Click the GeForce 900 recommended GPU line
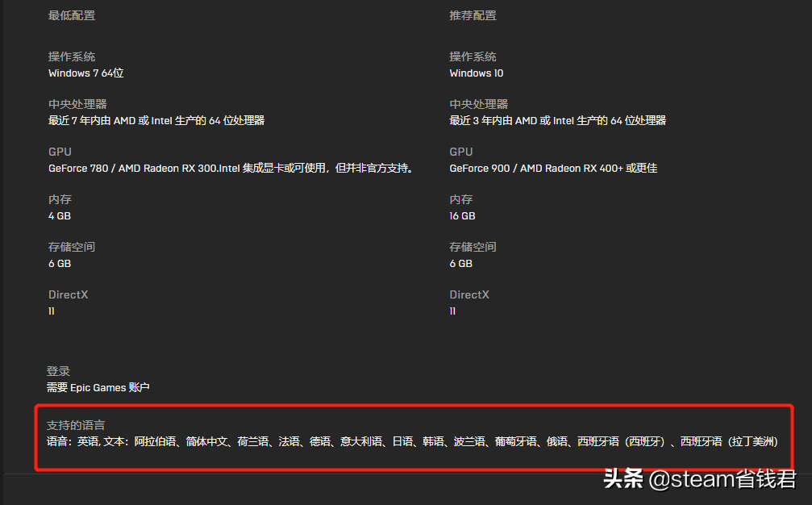The image size is (812, 505). click(553, 169)
